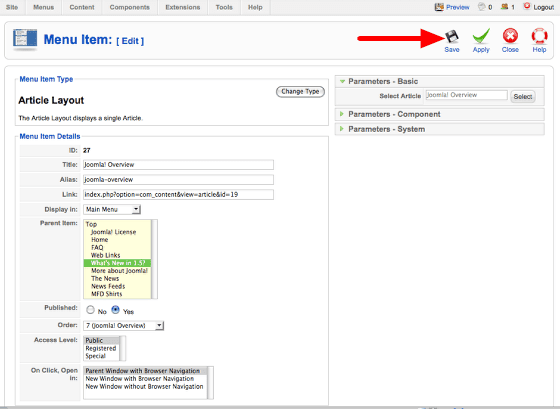The image size is (560, 409).
Task: Select The News in Parent Item list
Action: click(x=117, y=279)
